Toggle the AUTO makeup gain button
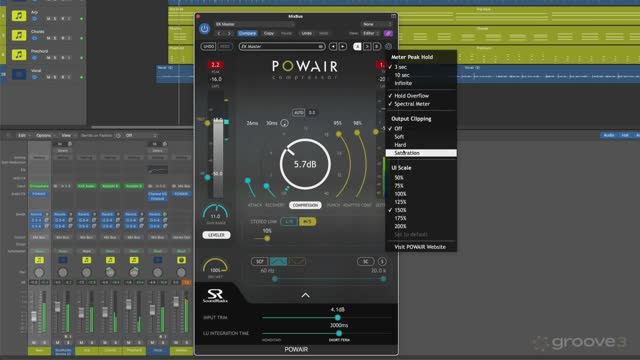The height and width of the screenshot is (360, 640). [x=299, y=113]
